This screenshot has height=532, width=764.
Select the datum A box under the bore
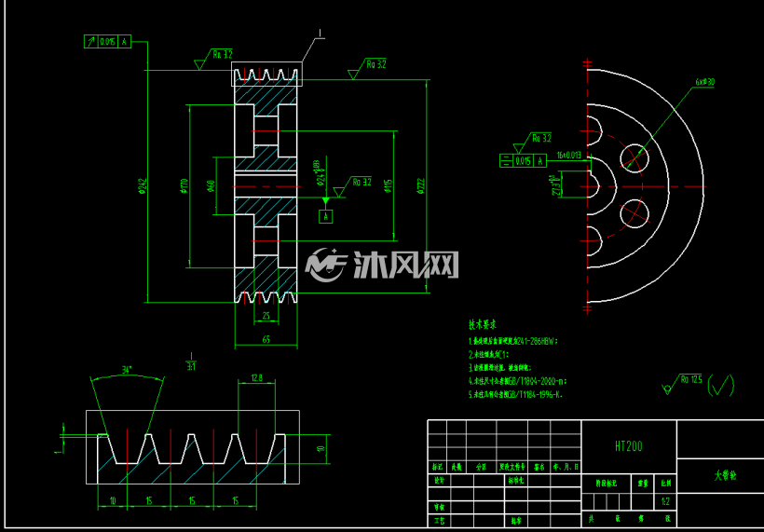326,216
